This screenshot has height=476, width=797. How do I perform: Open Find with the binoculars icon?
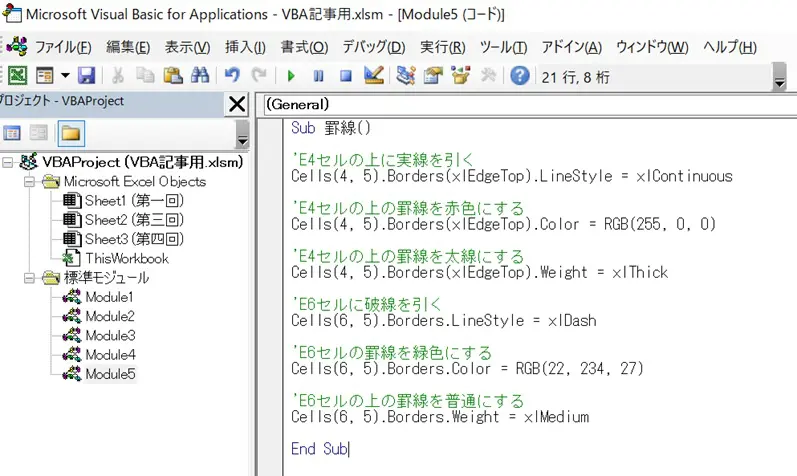click(200, 76)
